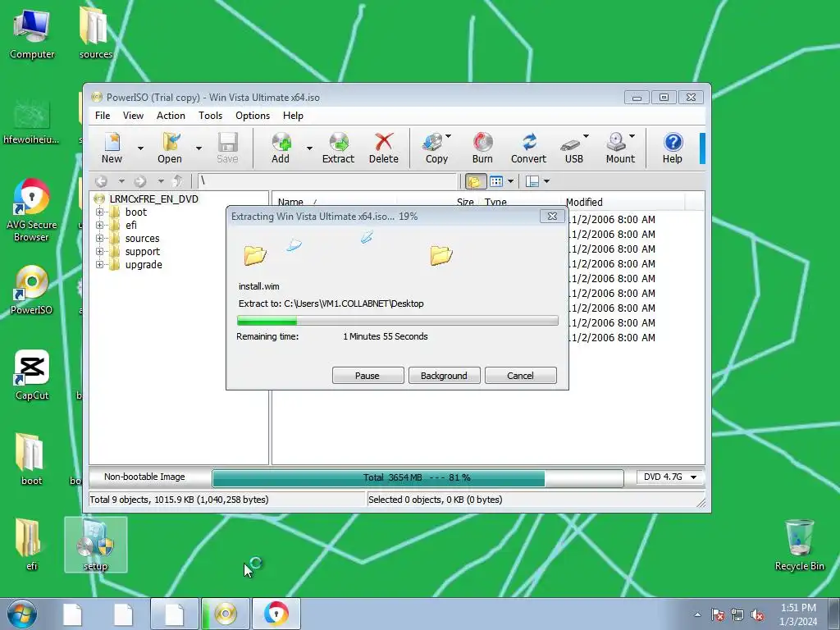Select the Recycle Bin icon
840x630 pixels.
click(799, 545)
